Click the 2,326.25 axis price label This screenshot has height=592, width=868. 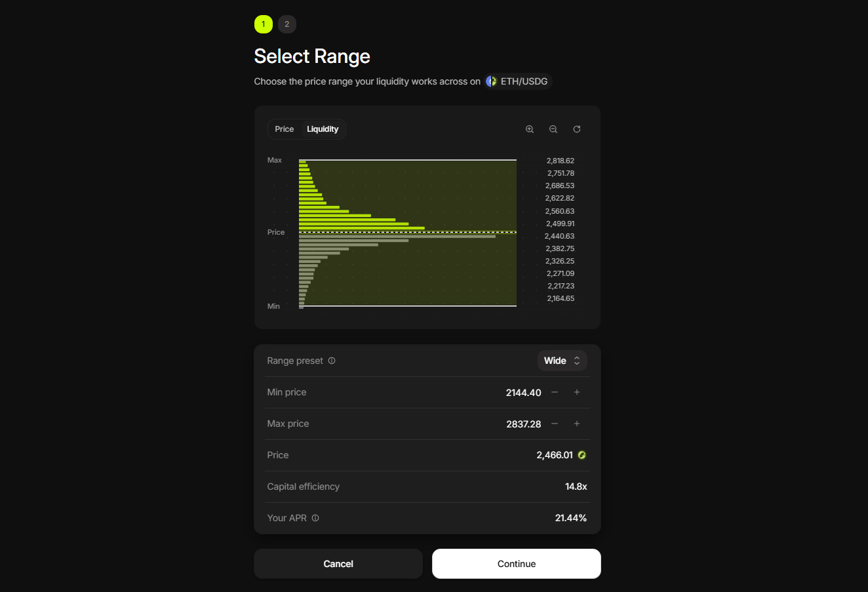560,261
